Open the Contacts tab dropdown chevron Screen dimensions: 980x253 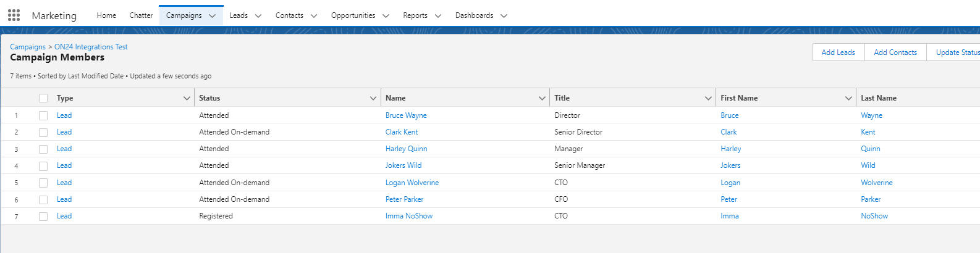(x=314, y=16)
